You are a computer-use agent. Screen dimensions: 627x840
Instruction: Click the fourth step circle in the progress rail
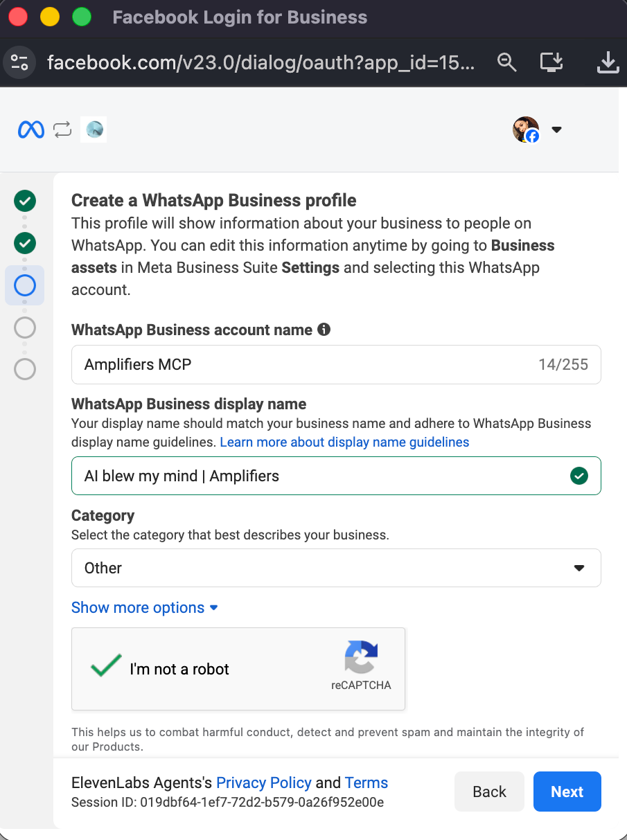[25, 327]
